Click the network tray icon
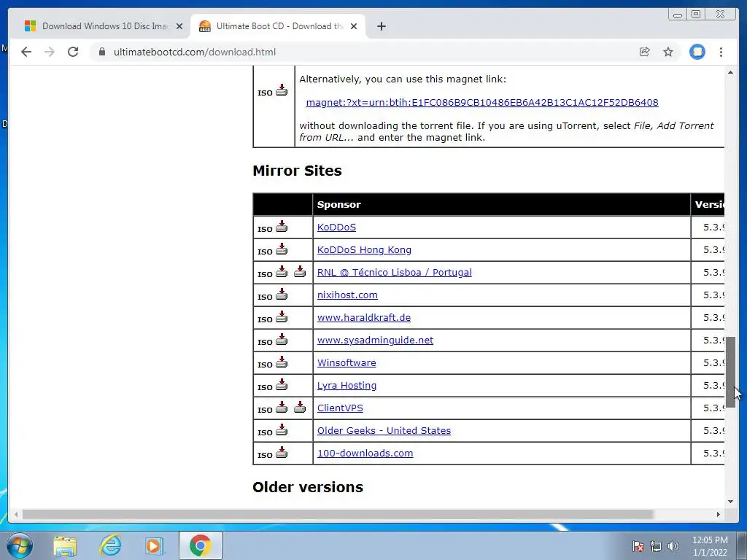 pyautogui.click(x=656, y=545)
